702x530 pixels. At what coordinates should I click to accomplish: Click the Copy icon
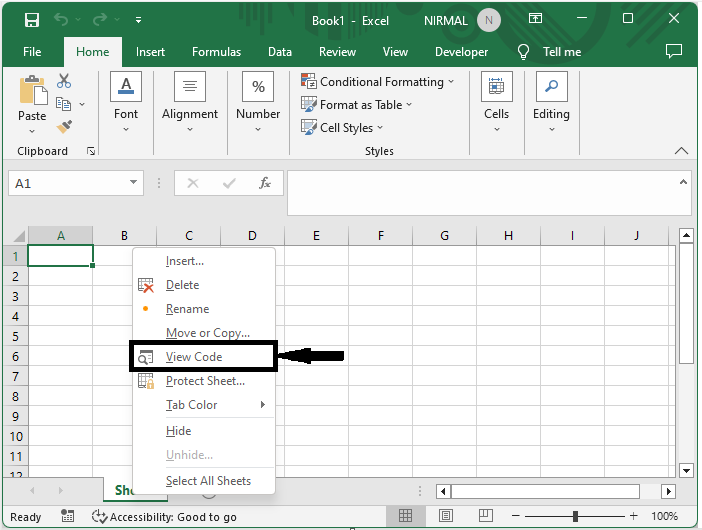(64, 104)
